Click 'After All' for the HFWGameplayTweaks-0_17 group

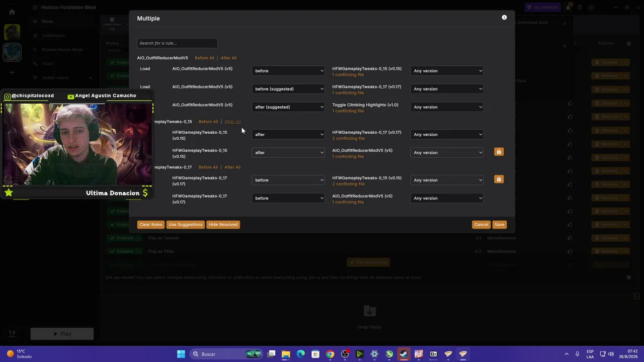[232, 167]
